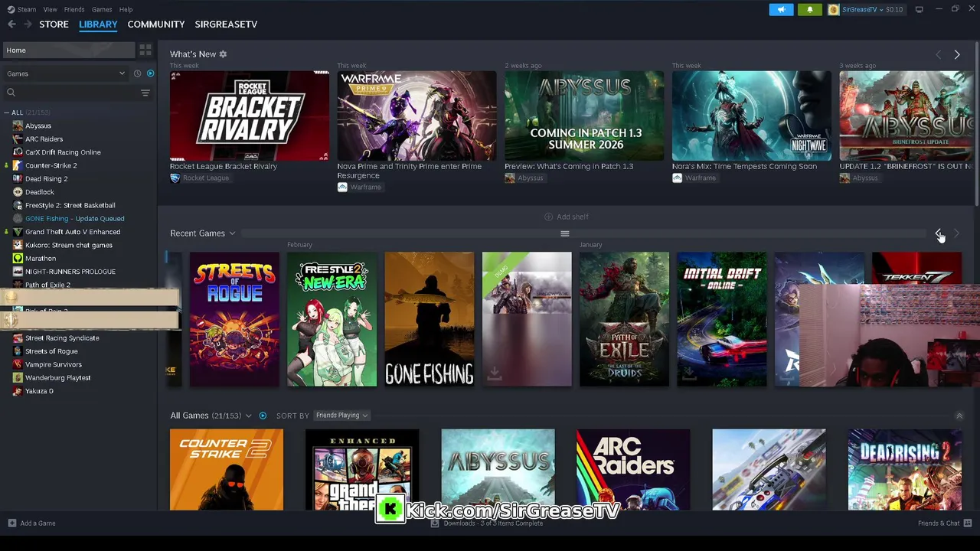The height and width of the screenshot is (551, 980).
Task: Open the All Games shelf dropdown
Action: pyautogui.click(x=248, y=416)
